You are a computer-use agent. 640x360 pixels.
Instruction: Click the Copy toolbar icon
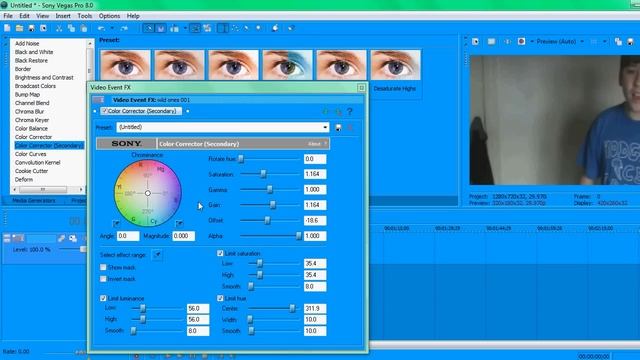[x=71, y=28]
